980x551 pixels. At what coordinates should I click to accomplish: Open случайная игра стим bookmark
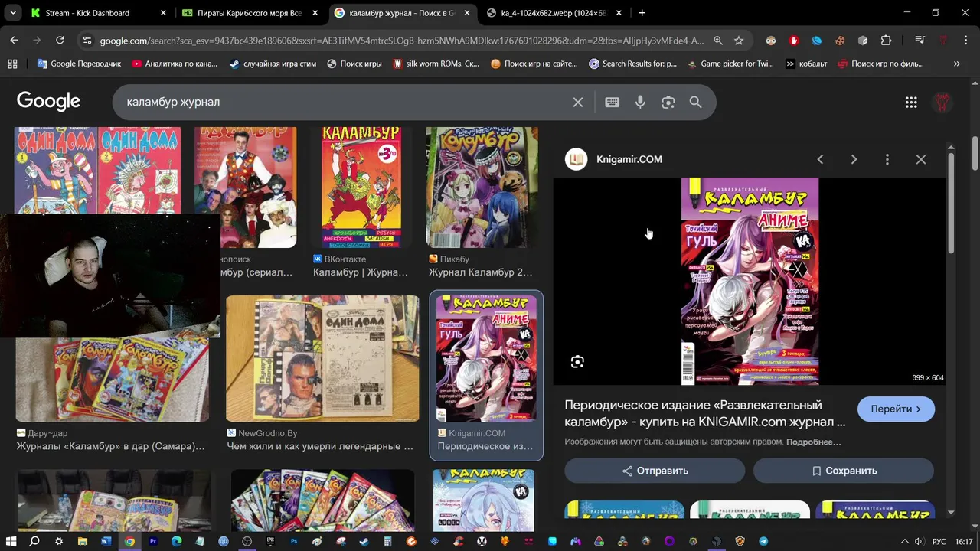(273, 64)
